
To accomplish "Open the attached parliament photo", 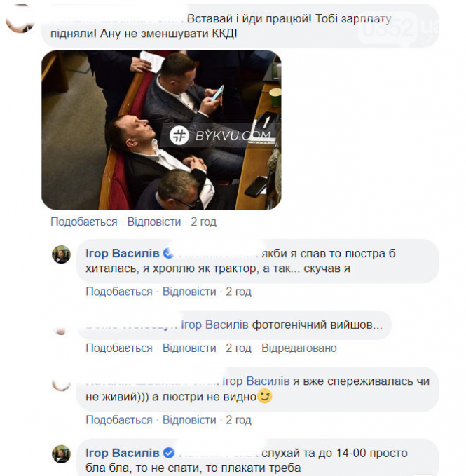I will 161,130.
